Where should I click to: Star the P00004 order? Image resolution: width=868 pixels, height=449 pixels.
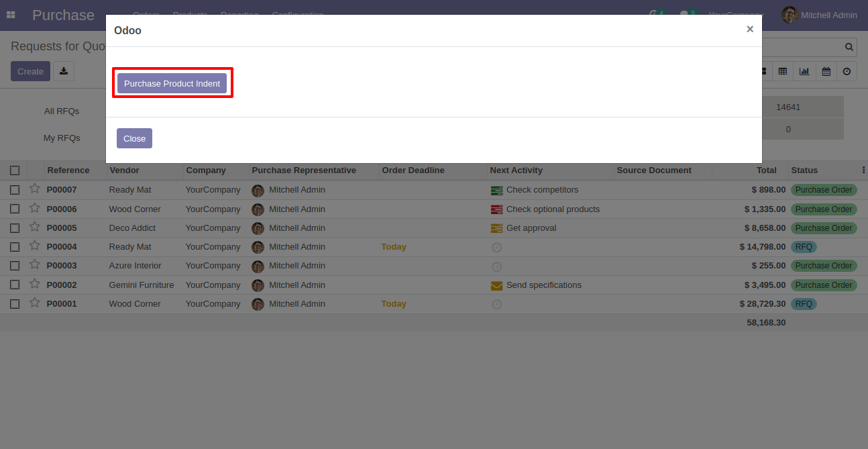tap(35, 246)
